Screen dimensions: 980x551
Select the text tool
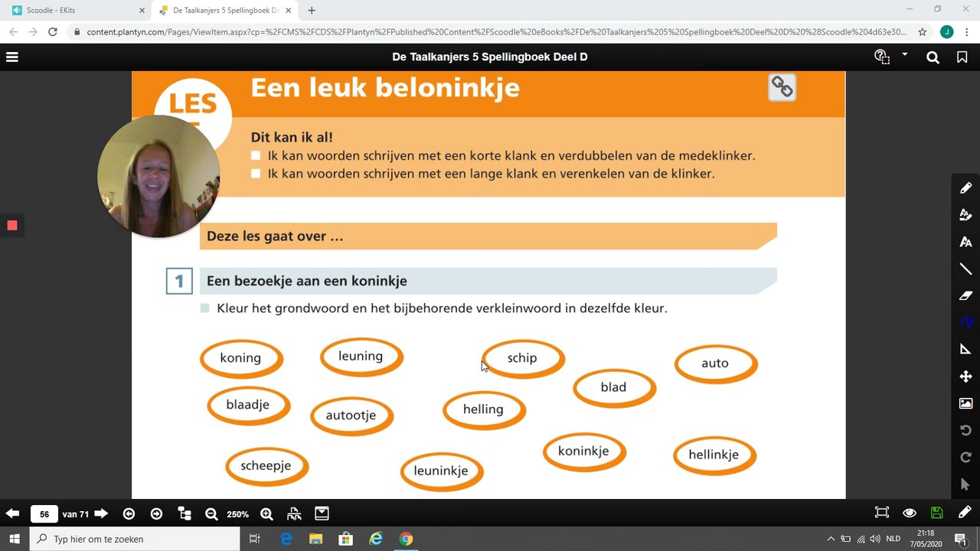965,242
